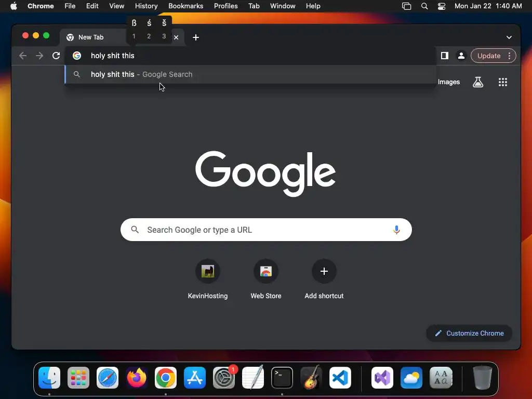Screen dimensions: 532x399
Task: Open the side panel icon
Action: point(445,56)
